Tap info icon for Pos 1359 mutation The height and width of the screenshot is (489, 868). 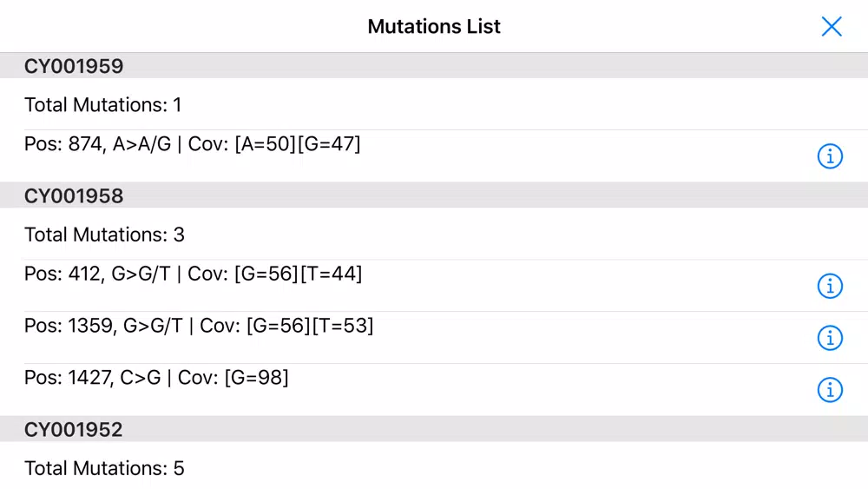tap(830, 338)
